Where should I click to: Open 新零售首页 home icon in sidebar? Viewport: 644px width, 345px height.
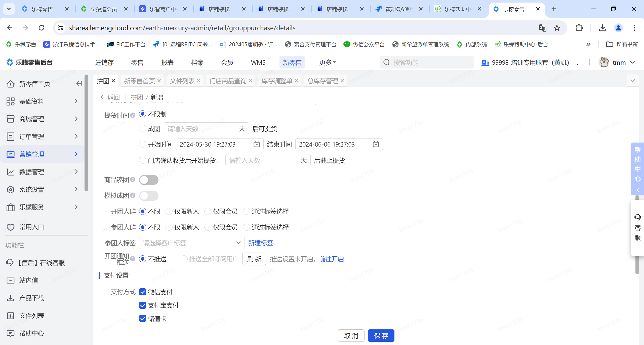[x=10, y=84]
